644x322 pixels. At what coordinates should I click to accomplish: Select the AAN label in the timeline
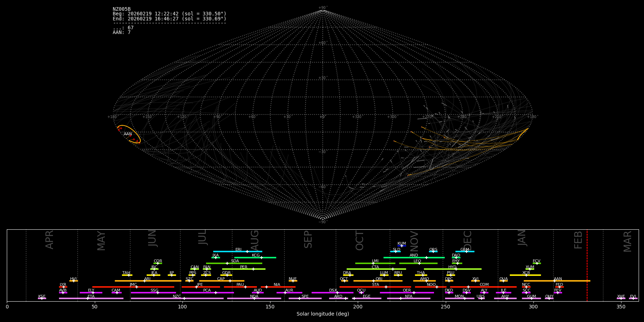tap(558, 279)
